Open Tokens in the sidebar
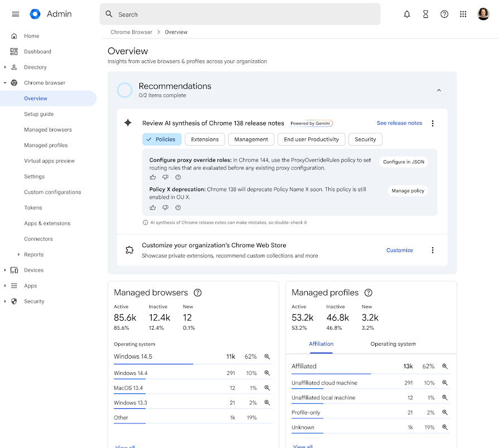 [x=33, y=208]
